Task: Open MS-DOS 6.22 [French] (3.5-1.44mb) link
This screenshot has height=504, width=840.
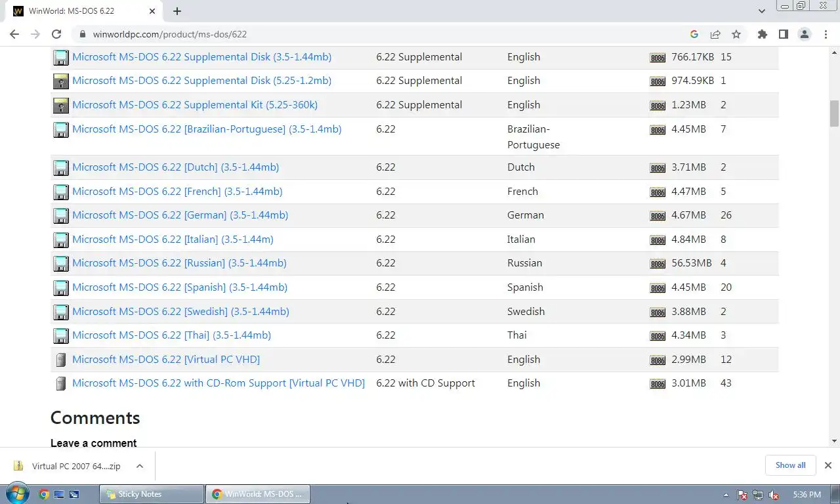Action: coord(177,192)
